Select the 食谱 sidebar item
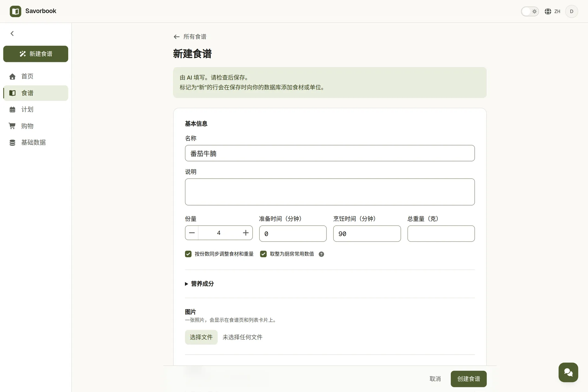This screenshot has height=392, width=588. (x=36, y=93)
